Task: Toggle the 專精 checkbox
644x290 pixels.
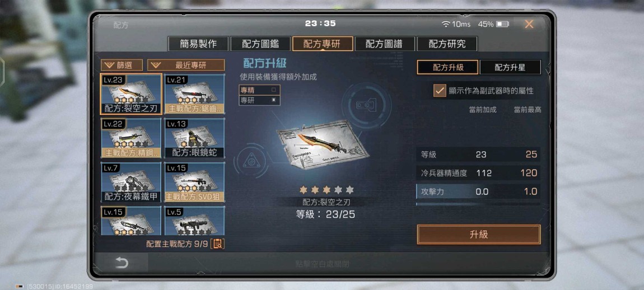Action: click(274, 90)
